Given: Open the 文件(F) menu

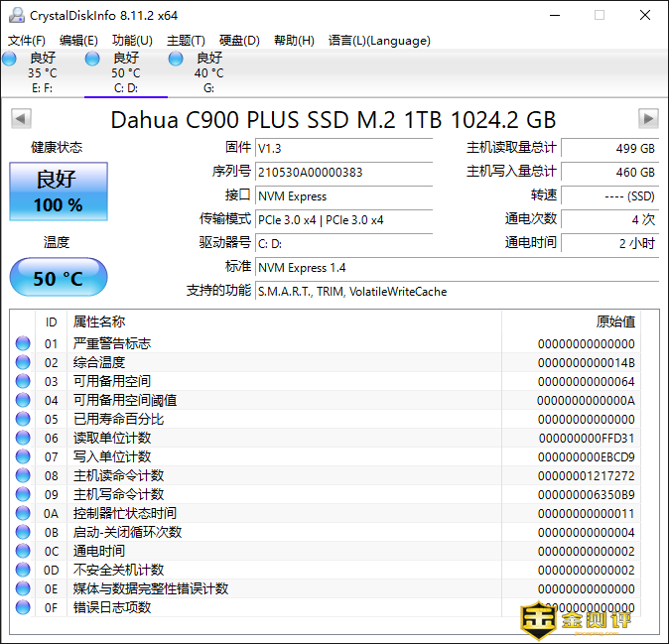Looking at the screenshot, I should coord(27,41).
